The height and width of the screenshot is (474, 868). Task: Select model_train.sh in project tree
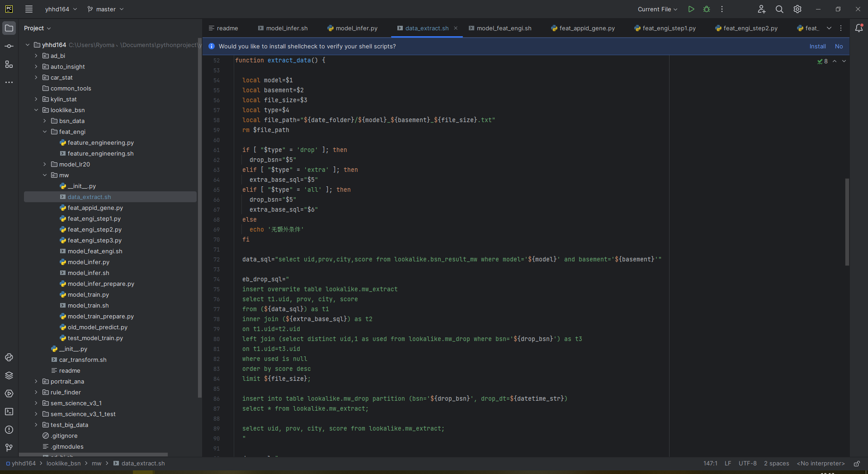pos(88,305)
